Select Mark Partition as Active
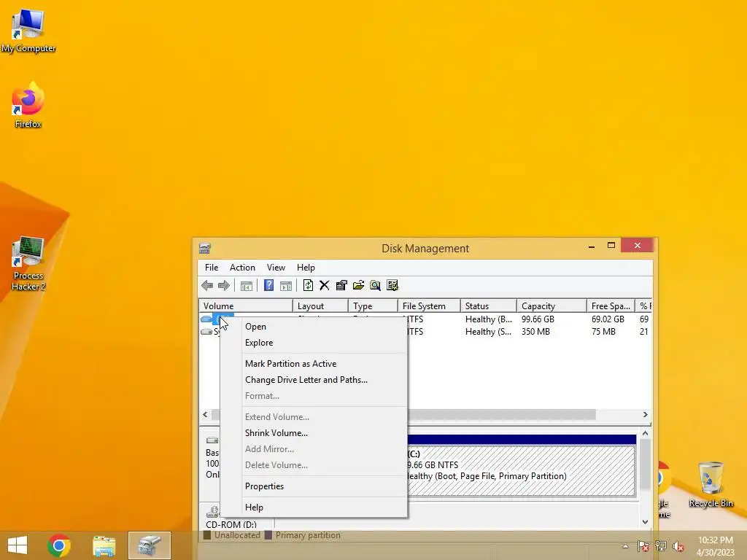 pos(314,364)
